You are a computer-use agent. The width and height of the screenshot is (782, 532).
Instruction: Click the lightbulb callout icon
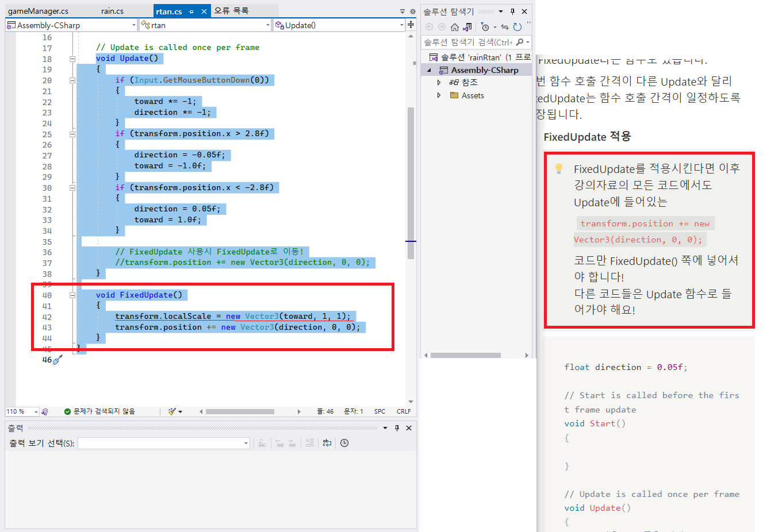coord(559,168)
